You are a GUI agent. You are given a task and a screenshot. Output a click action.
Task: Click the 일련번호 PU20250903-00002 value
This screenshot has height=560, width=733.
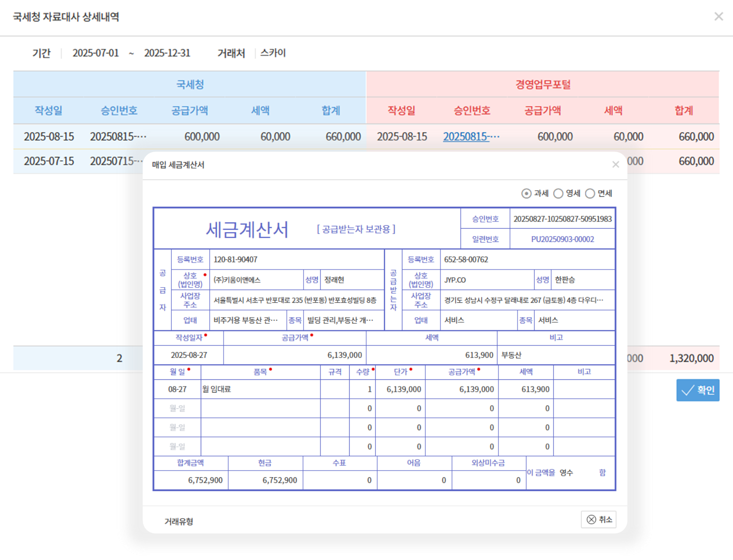tap(562, 239)
